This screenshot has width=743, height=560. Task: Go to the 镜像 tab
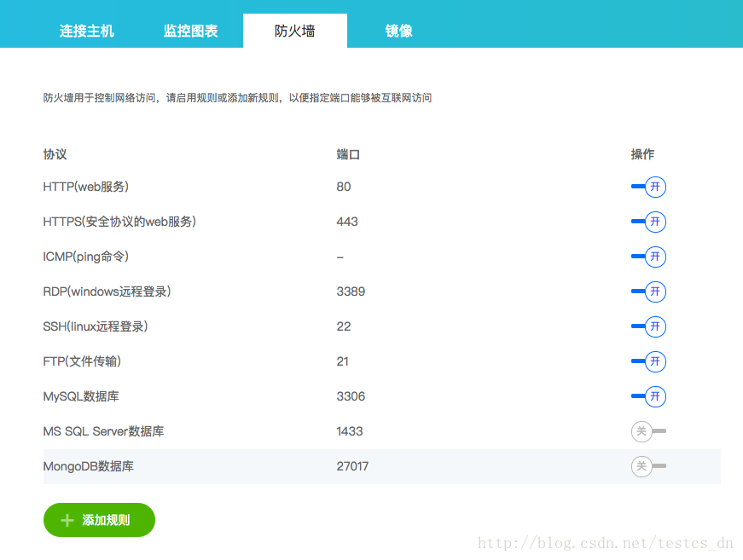tap(398, 31)
